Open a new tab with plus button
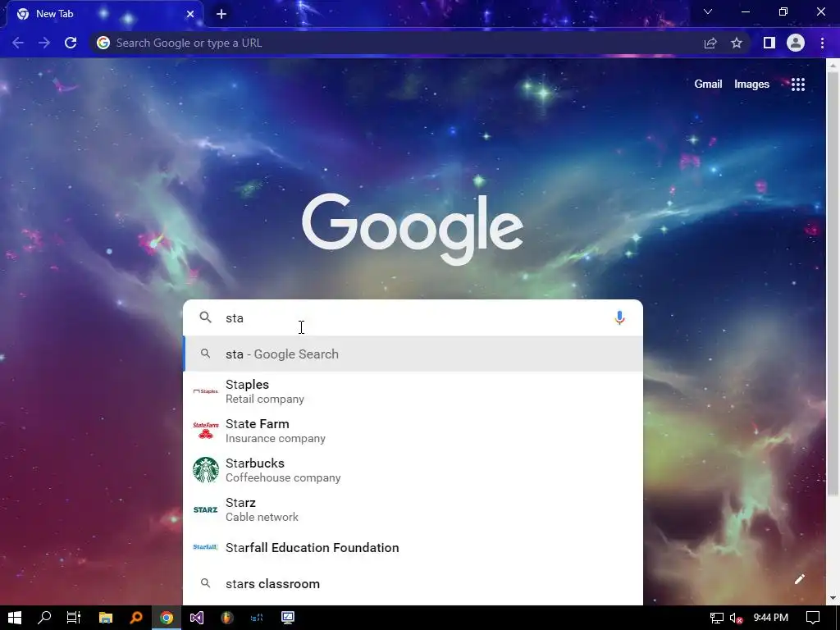Screen dimensions: 840x630 [221, 14]
